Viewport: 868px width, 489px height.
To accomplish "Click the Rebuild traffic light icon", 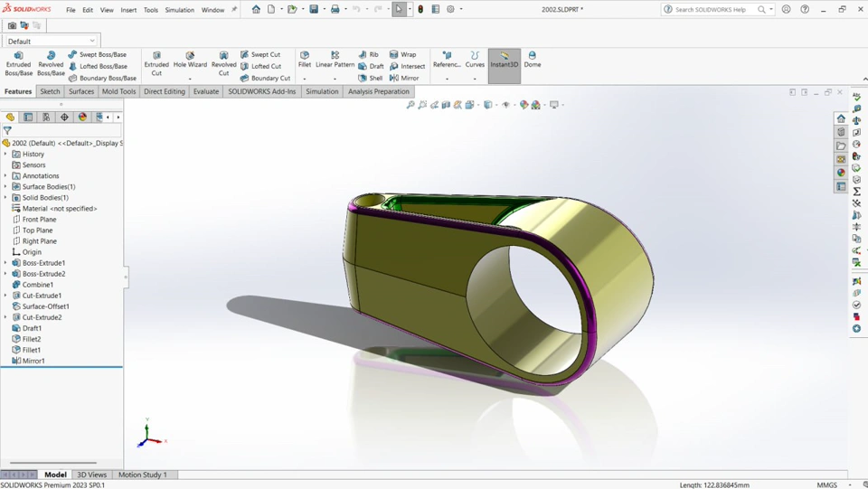I will 420,9.
